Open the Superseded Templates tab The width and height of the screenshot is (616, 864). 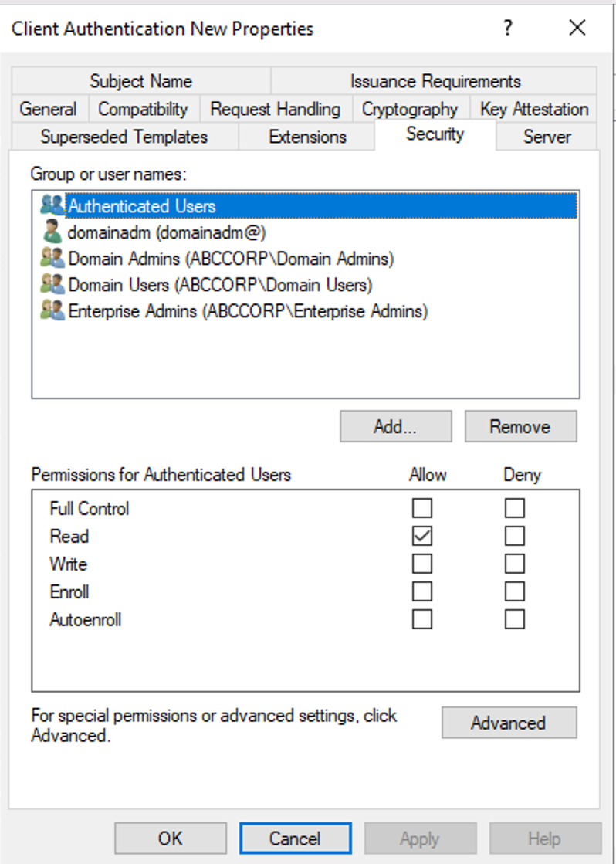124,137
